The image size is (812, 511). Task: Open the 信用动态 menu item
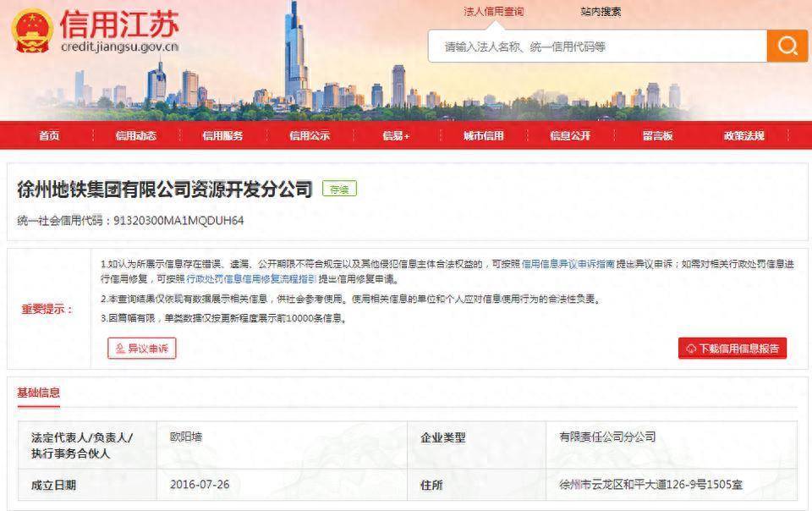coord(135,135)
